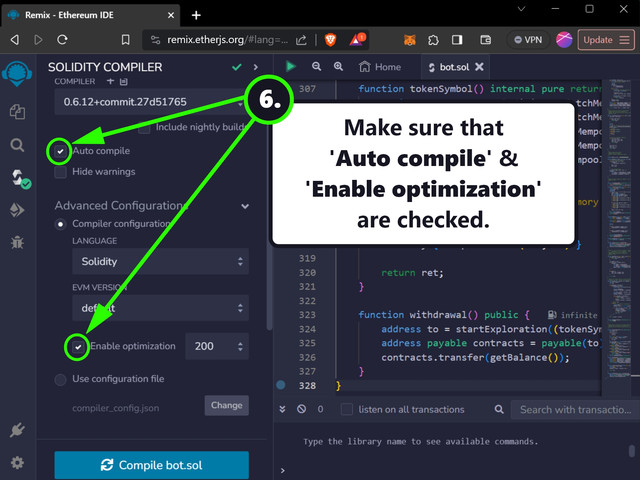The height and width of the screenshot is (480, 640).
Task: Enable the Hide warnings checkbox
Action: [61, 172]
